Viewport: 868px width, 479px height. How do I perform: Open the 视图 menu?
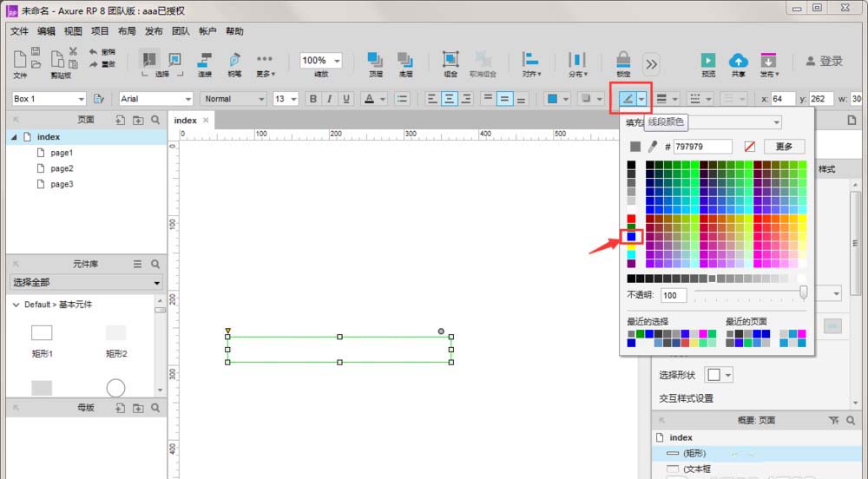pos(73,31)
